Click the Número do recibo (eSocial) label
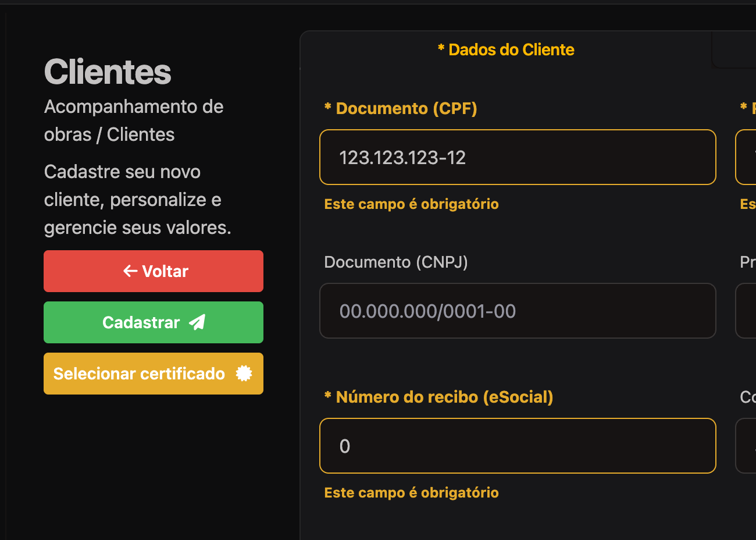 444,397
